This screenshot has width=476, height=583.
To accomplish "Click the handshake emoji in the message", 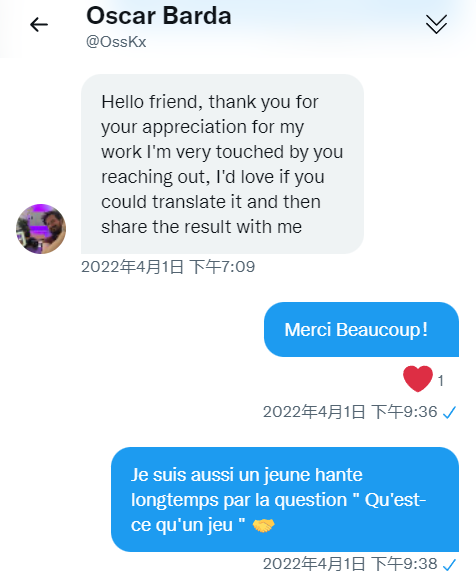I will (263, 525).
